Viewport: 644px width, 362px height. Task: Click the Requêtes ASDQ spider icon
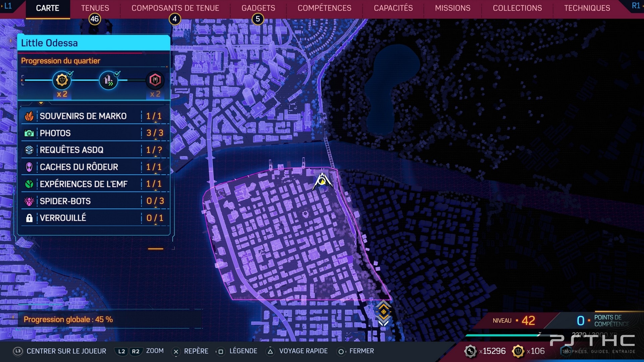coord(29,150)
